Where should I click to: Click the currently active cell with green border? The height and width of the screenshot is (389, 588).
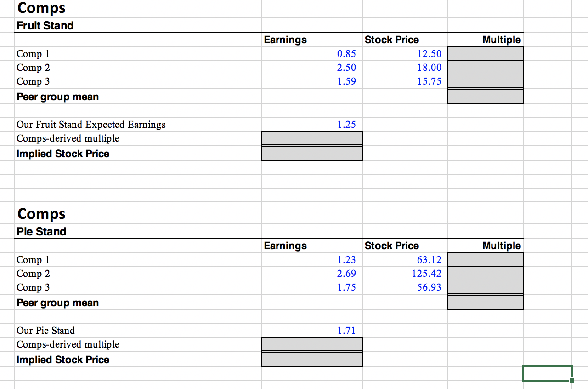coord(547,373)
